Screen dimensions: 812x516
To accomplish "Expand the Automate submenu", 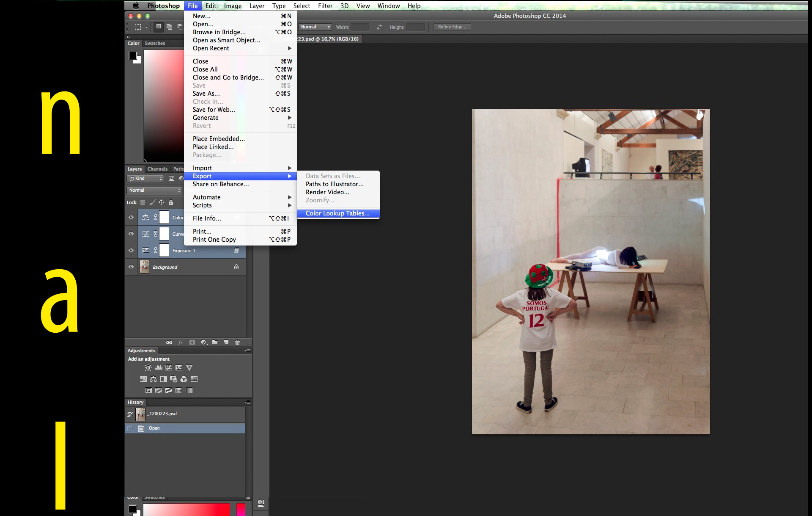I will pos(240,197).
